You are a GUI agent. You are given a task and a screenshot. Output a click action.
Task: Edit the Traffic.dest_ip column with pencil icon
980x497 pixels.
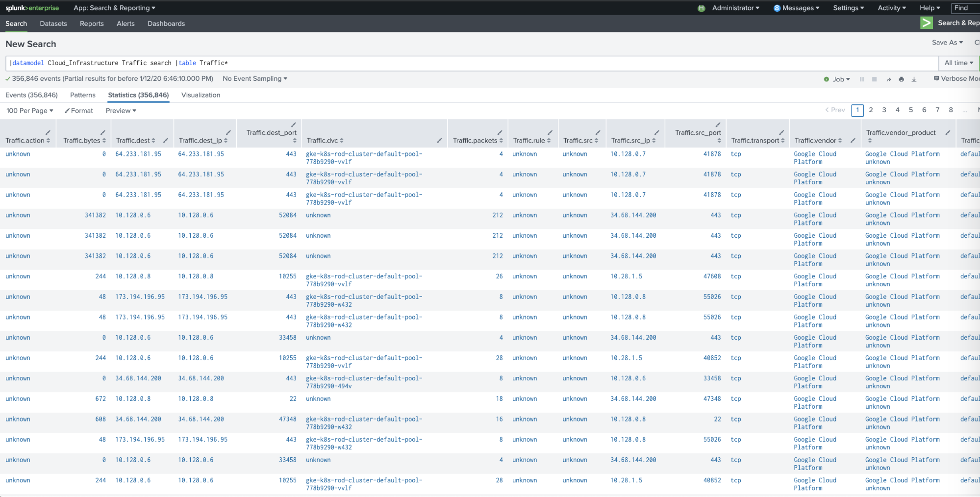pyautogui.click(x=228, y=133)
